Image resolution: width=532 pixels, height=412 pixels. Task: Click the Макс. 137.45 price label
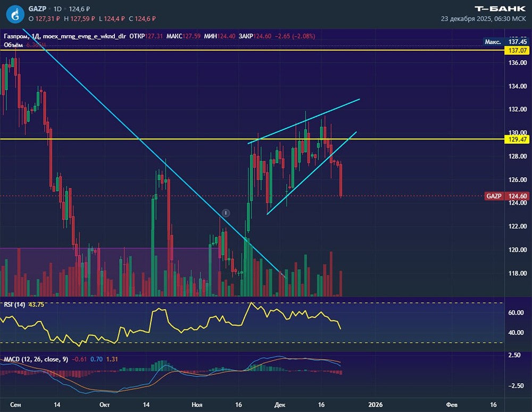coord(506,42)
